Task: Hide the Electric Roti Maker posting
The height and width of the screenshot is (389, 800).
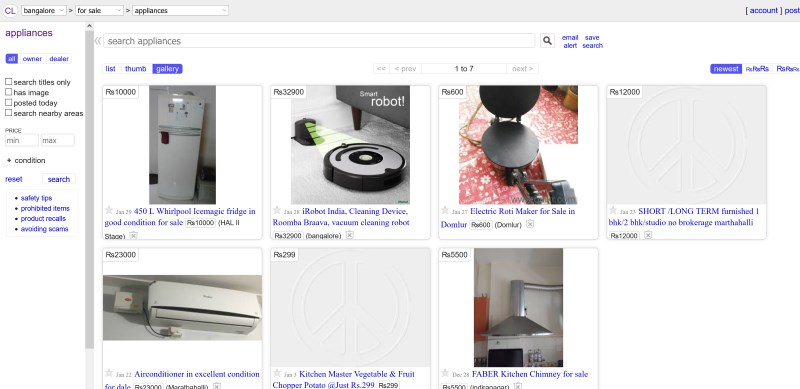Action: click(530, 224)
